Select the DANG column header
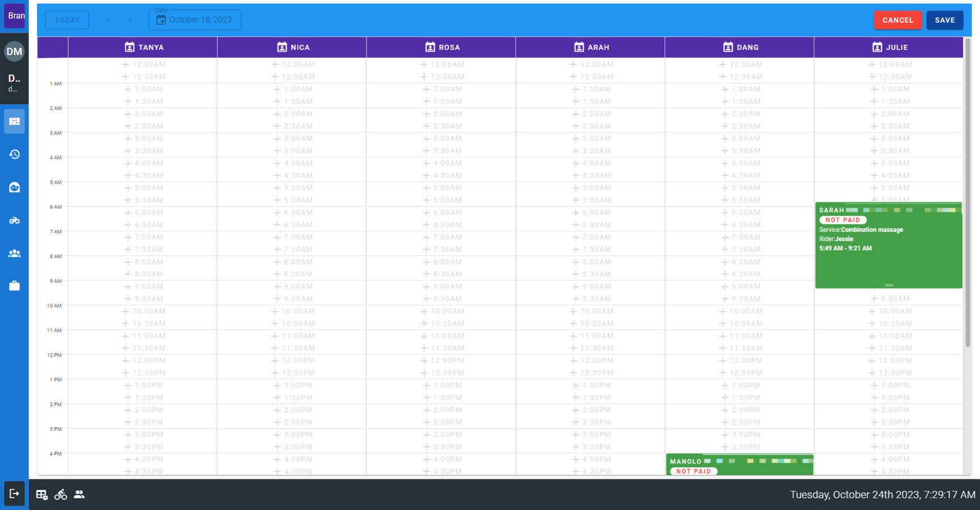Image resolution: width=980 pixels, height=510 pixels. pyautogui.click(x=740, y=47)
